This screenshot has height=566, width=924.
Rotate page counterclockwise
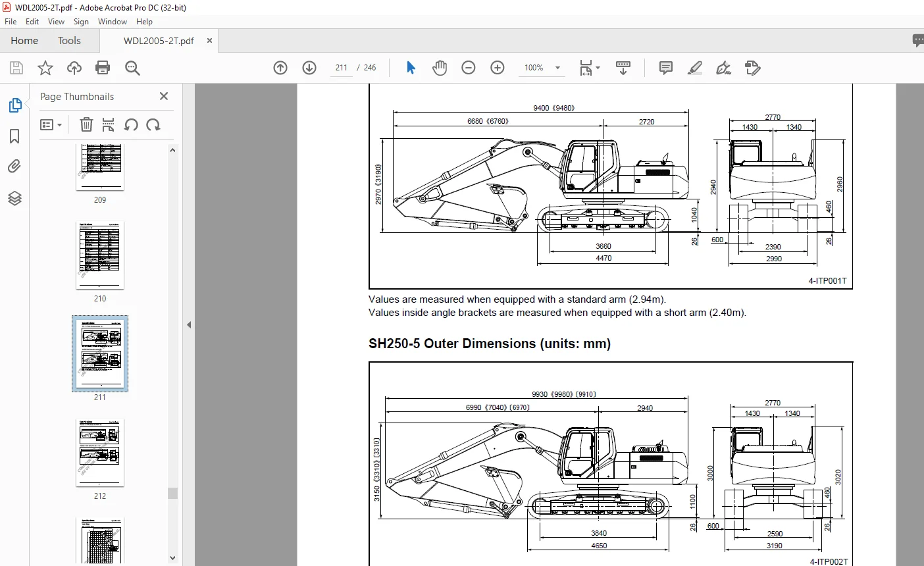click(x=131, y=124)
